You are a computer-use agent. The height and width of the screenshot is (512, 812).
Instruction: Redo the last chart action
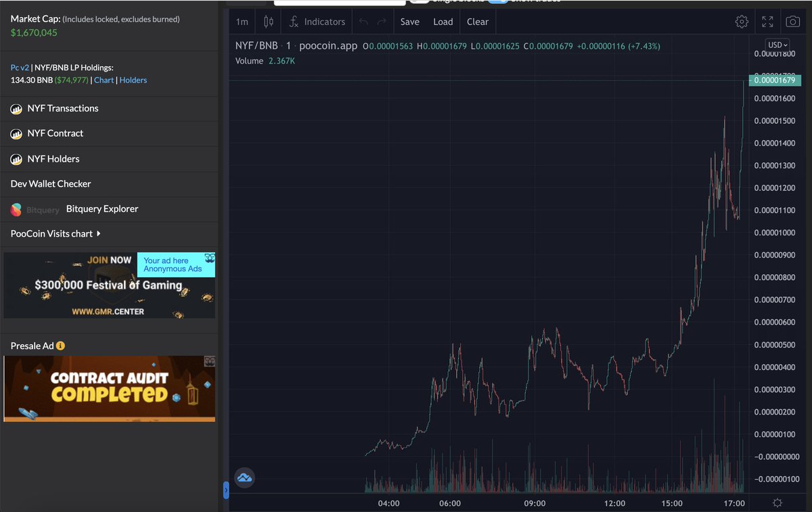(x=382, y=22)
